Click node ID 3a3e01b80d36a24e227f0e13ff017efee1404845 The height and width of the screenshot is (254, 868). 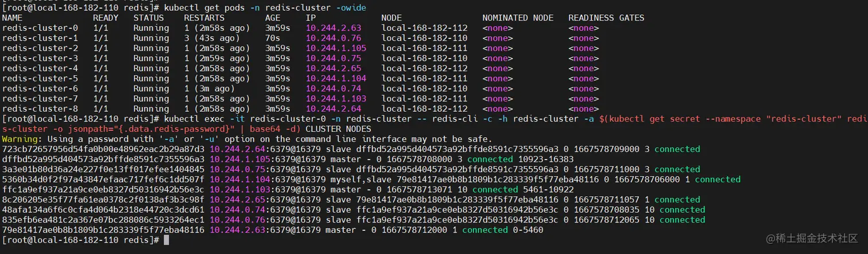pos(103,169)
